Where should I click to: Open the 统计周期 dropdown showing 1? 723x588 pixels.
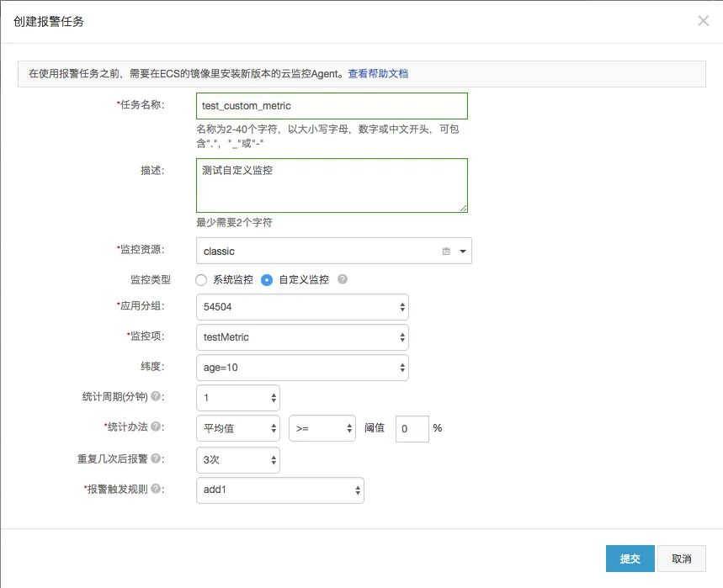(x=238, y=398)
